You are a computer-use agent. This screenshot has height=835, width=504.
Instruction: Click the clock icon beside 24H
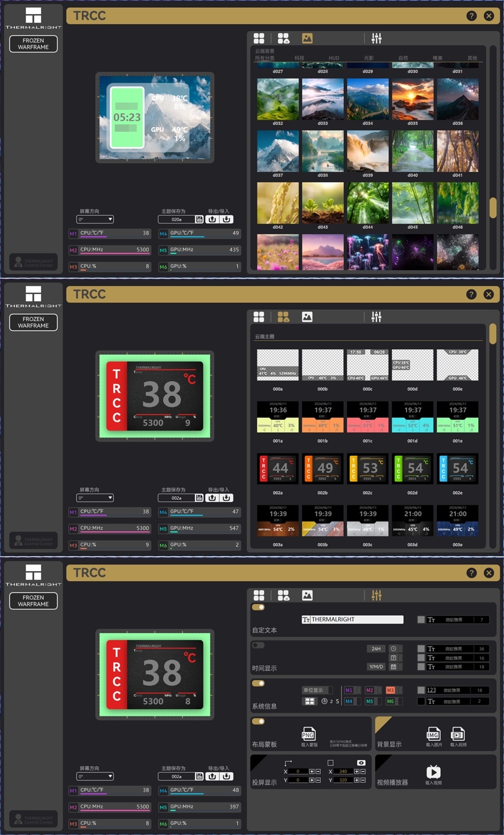(x=393, y=648)
